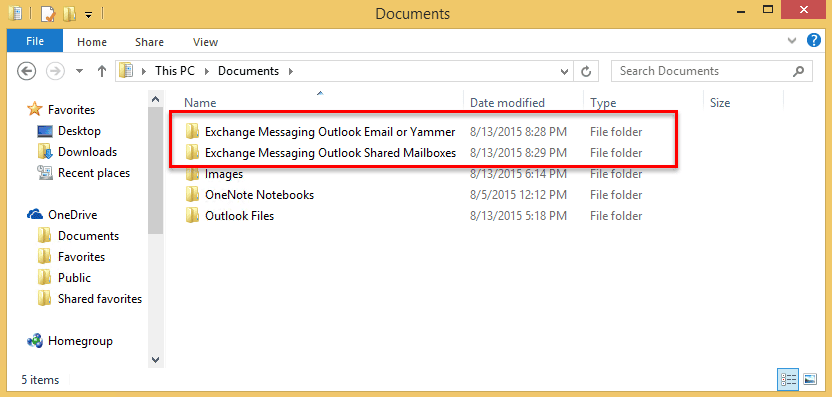Switch to Details view layout
This screenshot has width=832, height=397.
coord(788,379)
